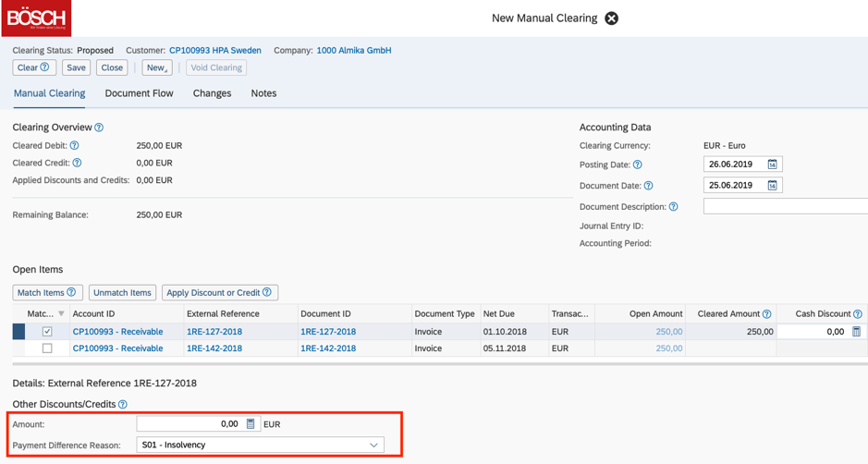868x464 pixels.
Task: Click into Document Description input field
Action: 784,207
